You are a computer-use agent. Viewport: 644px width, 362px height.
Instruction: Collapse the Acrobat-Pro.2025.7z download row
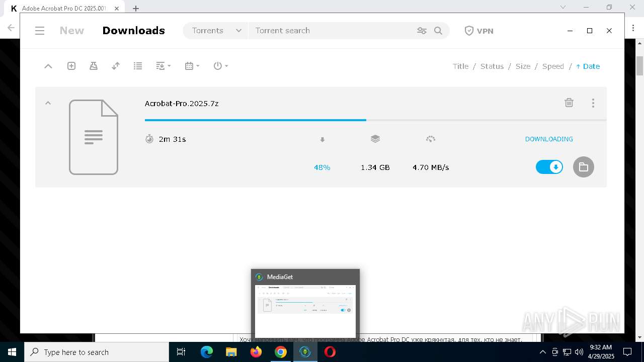tap(48, 103)
